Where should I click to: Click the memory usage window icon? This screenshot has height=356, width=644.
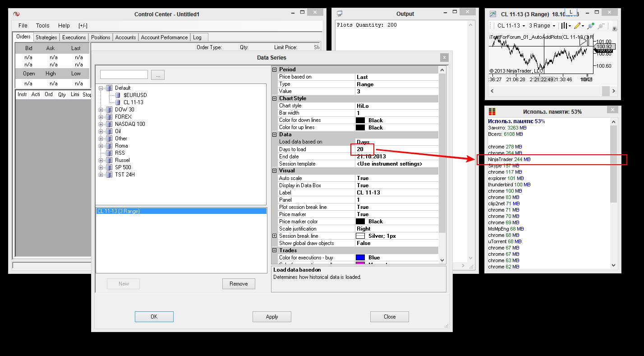492,111
